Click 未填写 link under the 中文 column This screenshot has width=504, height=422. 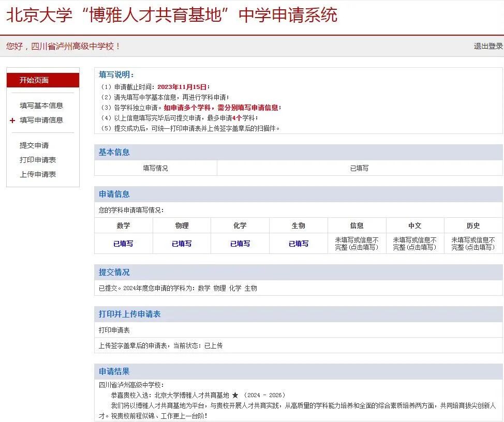(x=414, y=244)
